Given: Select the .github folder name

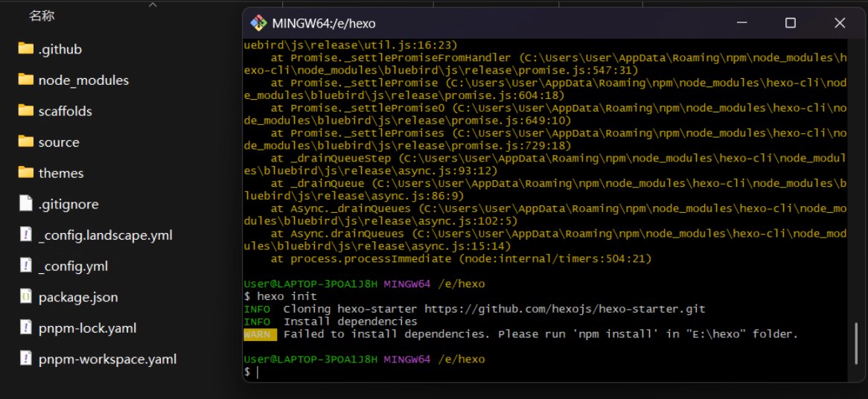Looking at the screenshot, I should (60, 49).
